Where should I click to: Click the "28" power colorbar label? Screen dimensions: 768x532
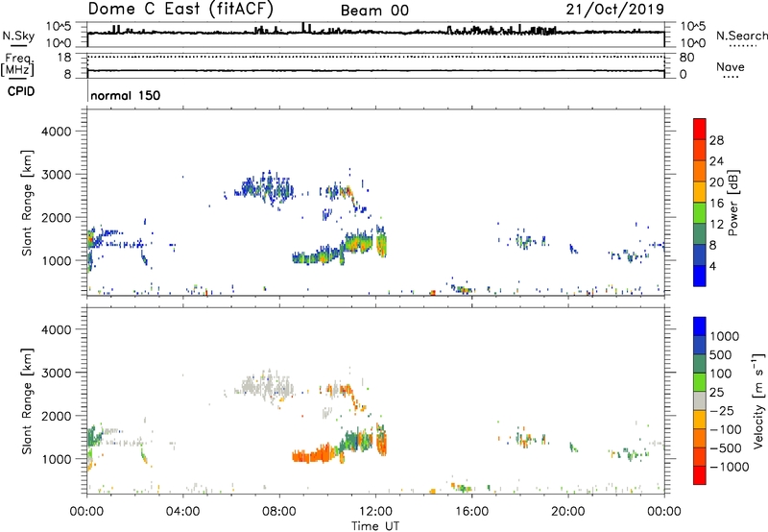click(716, 140)
